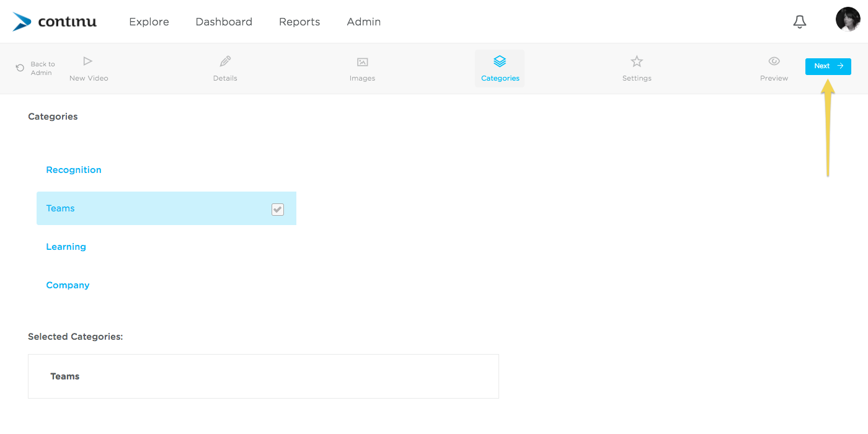Click the Continu logo

55,22
